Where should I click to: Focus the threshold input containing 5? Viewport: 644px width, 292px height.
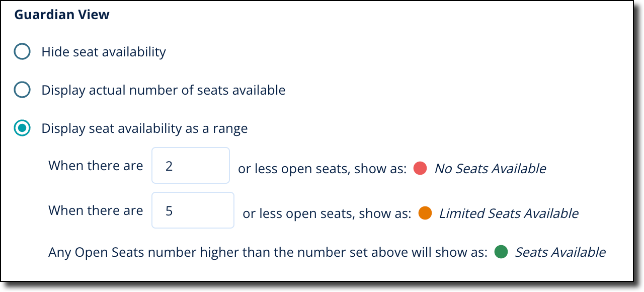(193, 210)
